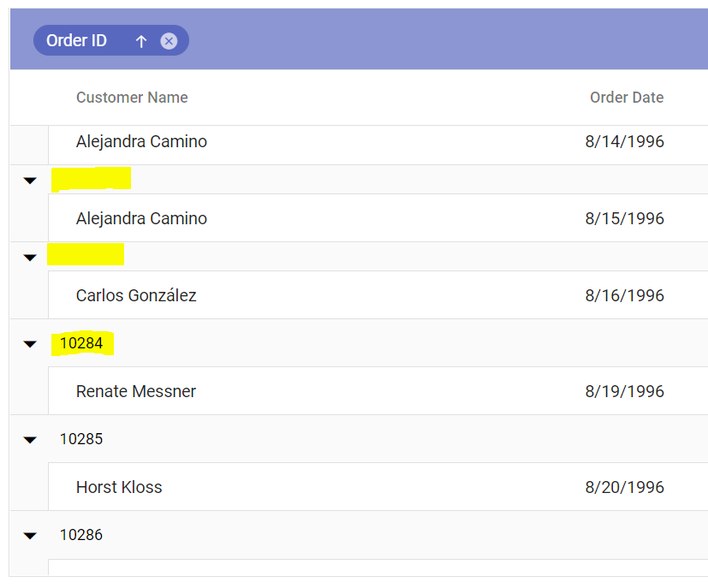
Task: Click the Order ID chip label
Action: coord(77,41)
